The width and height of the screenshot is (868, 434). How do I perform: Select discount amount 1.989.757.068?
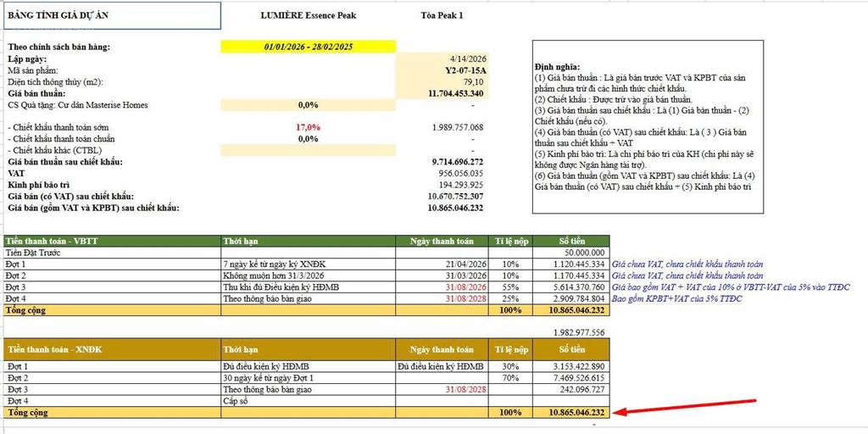457,127
